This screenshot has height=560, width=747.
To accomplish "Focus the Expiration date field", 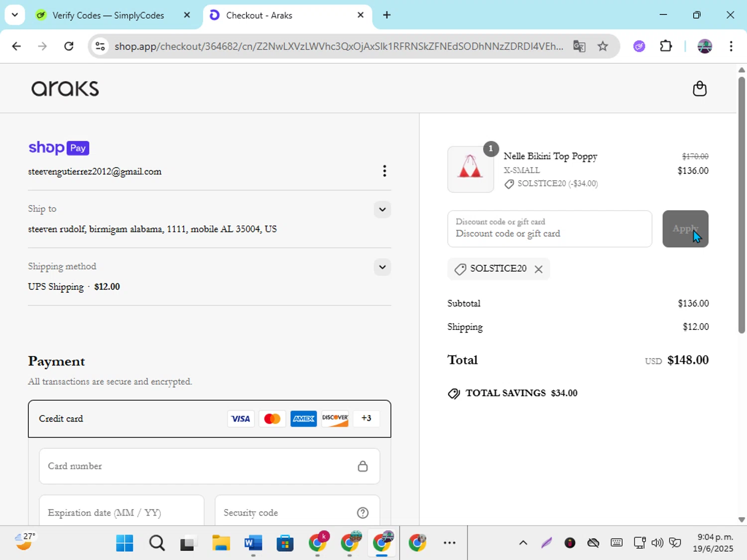I will point(122,510).
